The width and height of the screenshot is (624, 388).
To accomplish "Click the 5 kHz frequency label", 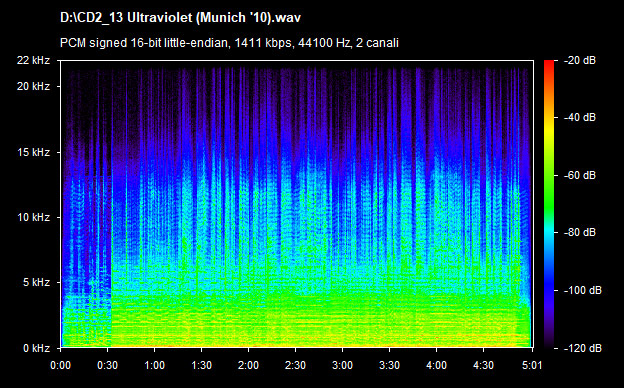I will 36,283.
